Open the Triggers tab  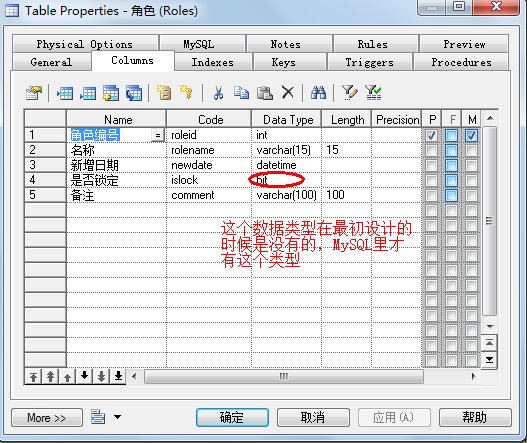[x=369, y=62]
